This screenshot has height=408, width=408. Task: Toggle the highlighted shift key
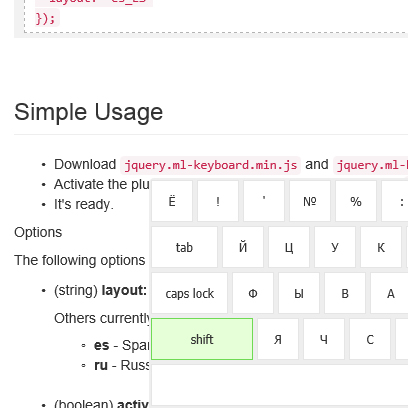202,339
